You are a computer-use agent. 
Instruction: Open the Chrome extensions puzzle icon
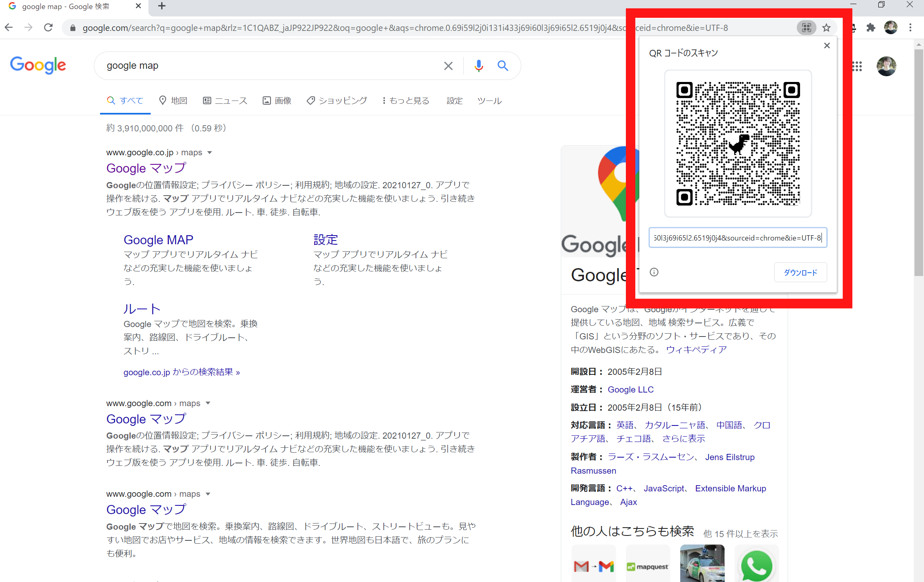870,28
